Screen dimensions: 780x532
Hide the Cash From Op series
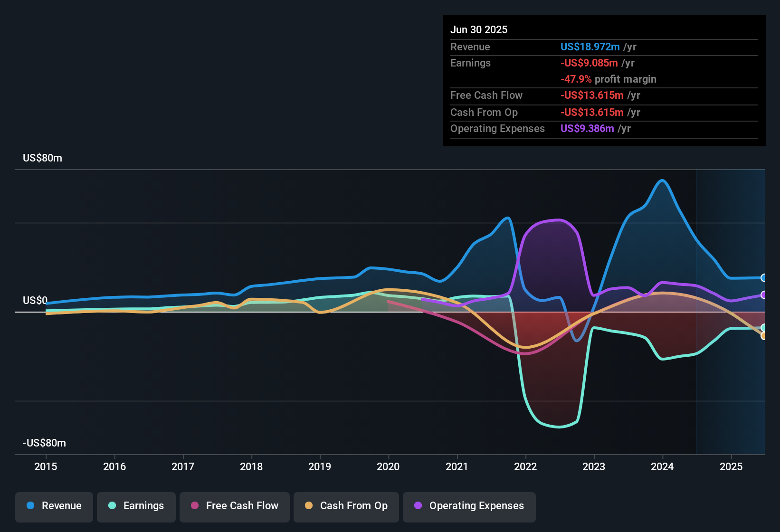346,506
